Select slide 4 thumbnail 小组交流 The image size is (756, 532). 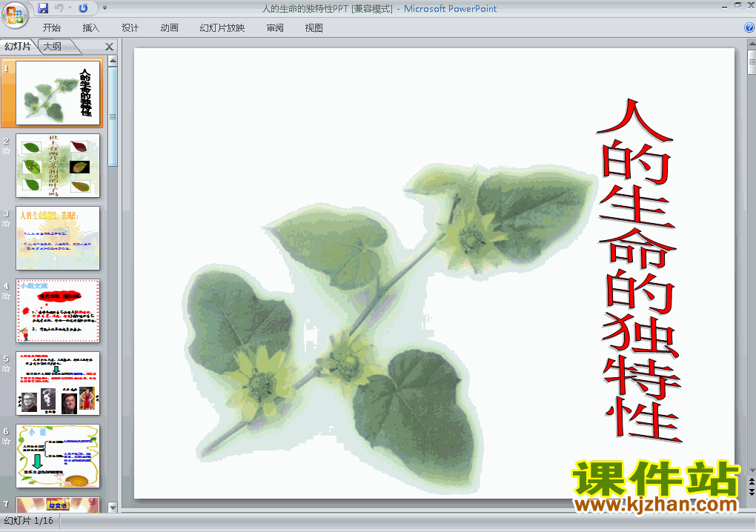pos(58,310)
